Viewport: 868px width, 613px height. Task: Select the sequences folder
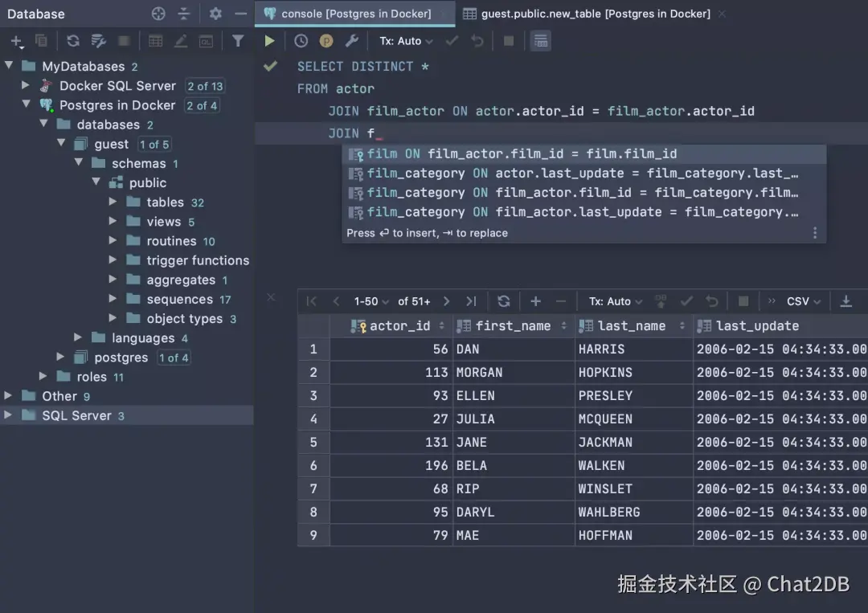click(180, 300)
